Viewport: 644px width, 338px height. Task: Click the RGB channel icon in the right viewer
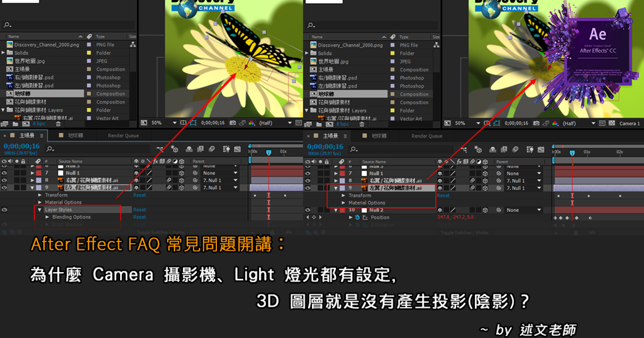(555, 123)
